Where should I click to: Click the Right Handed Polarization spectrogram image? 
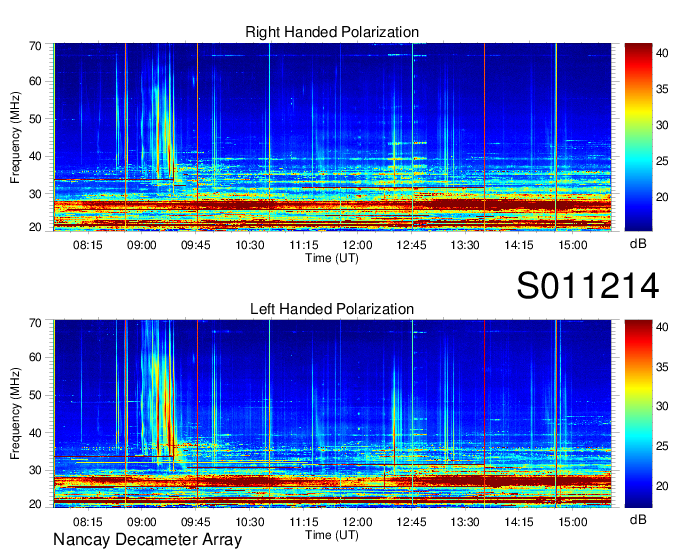[x=332, y=137]
